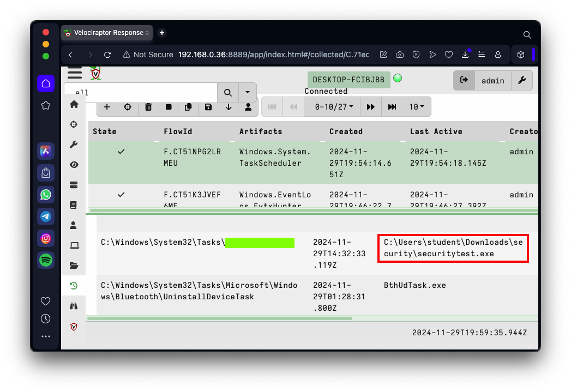Go to next page of flows

(x=371, y=107)
